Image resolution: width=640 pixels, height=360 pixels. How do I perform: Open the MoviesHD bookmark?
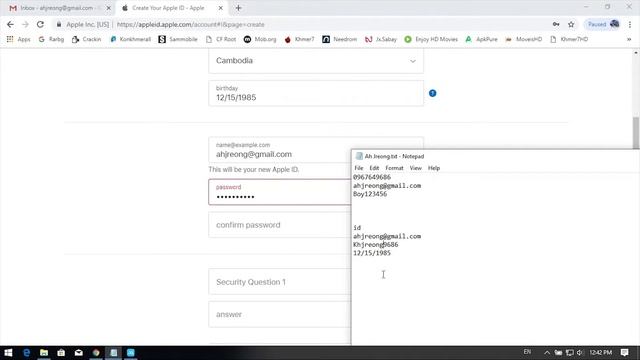click(x=524, y=39)
